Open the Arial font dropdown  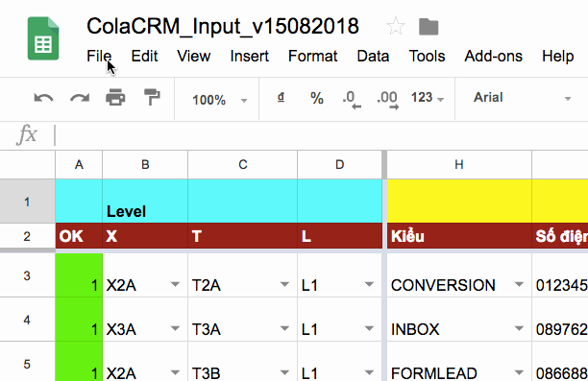tap(522, 98)
